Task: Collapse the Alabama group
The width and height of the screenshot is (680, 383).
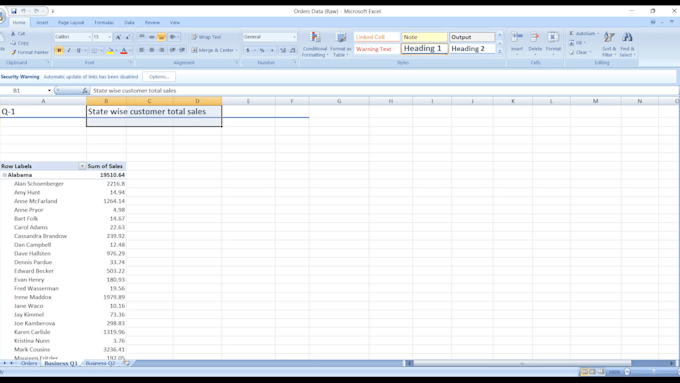Action: click(x=4, y=175)
